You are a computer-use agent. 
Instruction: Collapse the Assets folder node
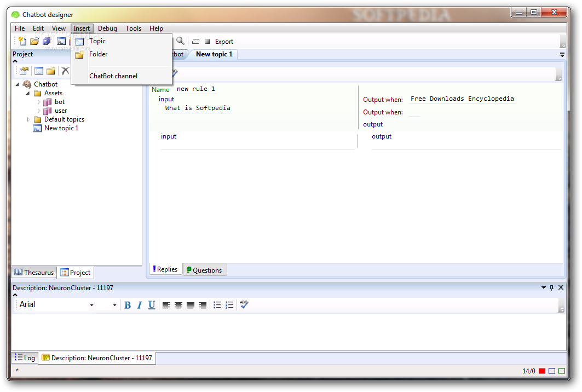tap(28, 93)
